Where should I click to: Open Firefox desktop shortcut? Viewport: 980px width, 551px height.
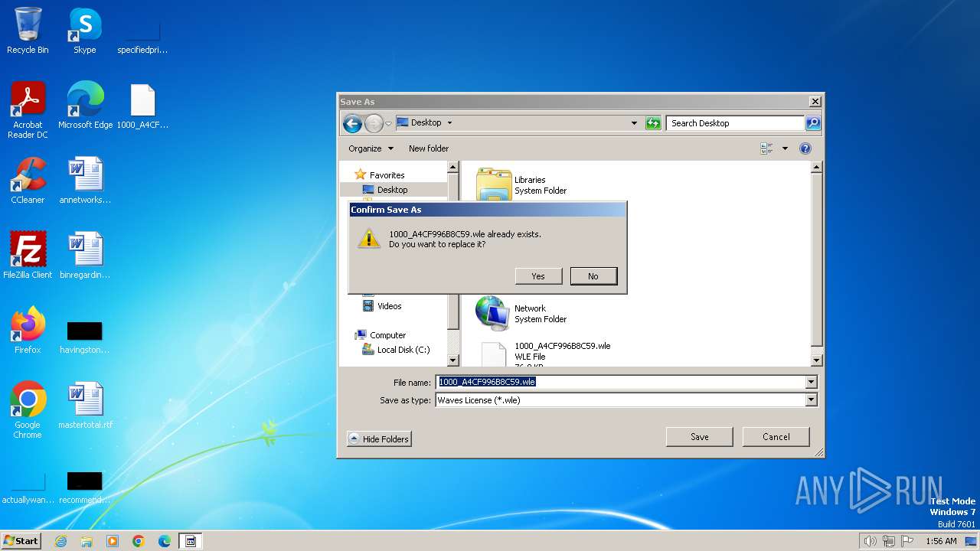28,331
